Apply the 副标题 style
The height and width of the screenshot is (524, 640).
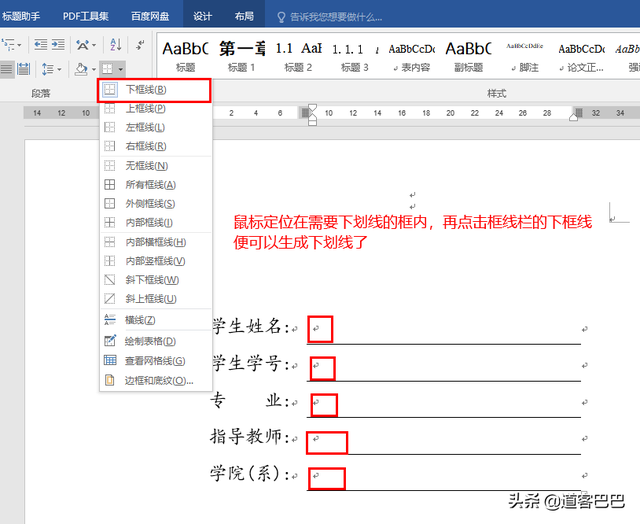tap(468, 56)
